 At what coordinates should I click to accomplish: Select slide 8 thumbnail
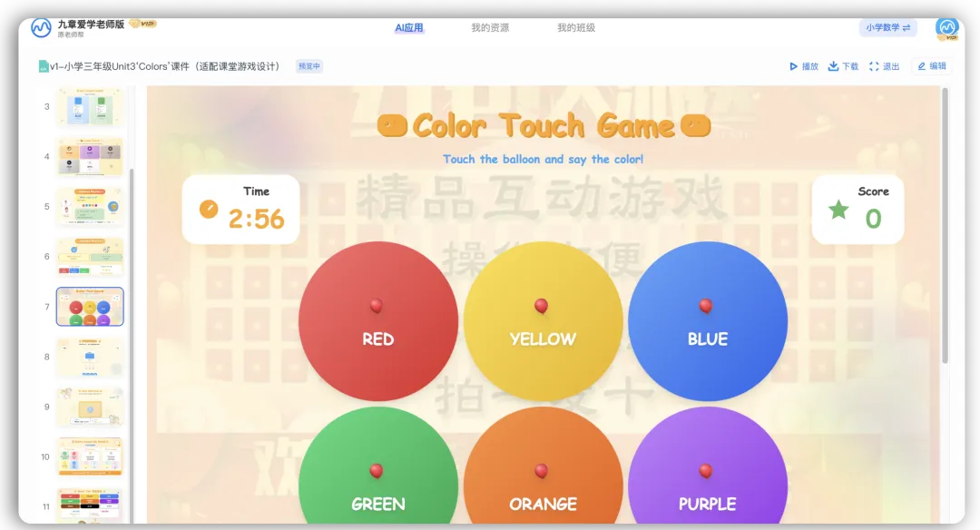pyautogui.click(x=90, y=357)
